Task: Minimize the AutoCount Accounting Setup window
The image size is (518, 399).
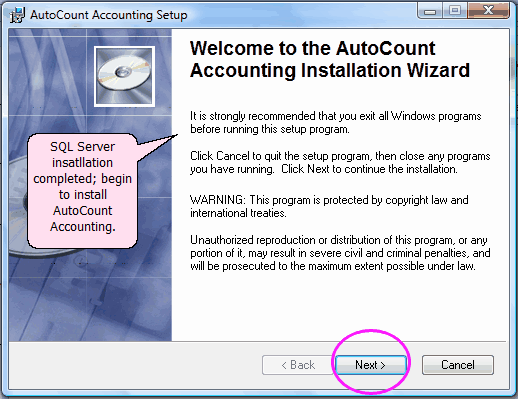Action: point(430,11)
